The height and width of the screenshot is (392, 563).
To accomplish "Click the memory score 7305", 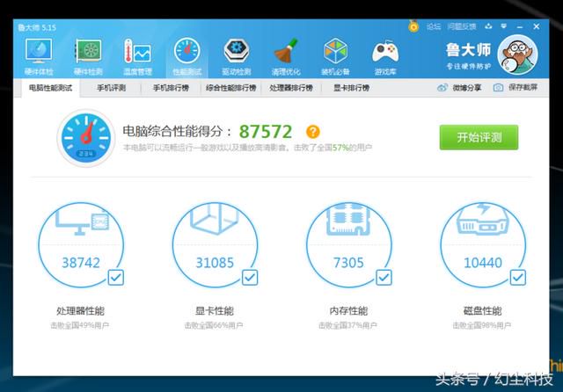I will 348,263.
